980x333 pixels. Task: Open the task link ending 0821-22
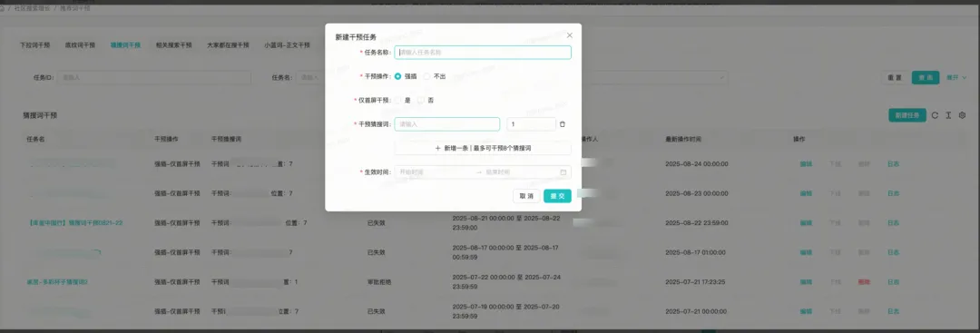[x=75, y=223]
